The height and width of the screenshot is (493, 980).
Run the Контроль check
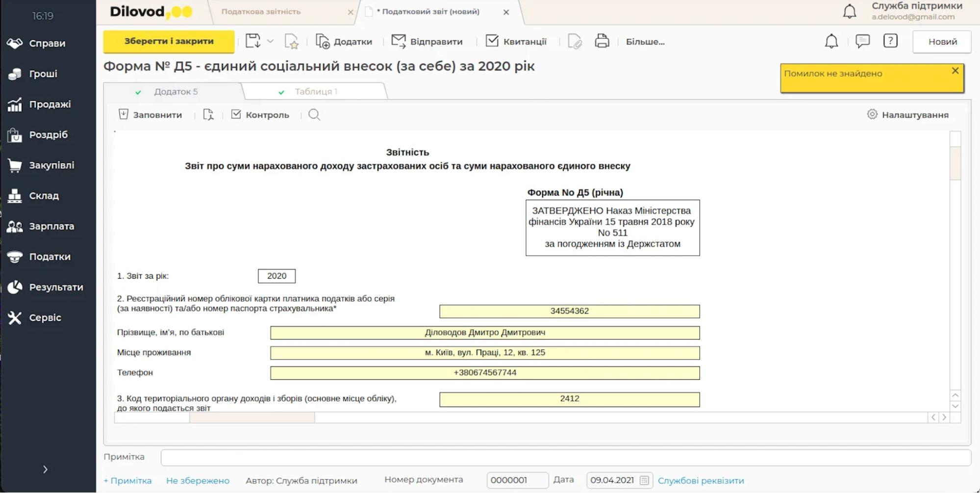coord(260,115)
